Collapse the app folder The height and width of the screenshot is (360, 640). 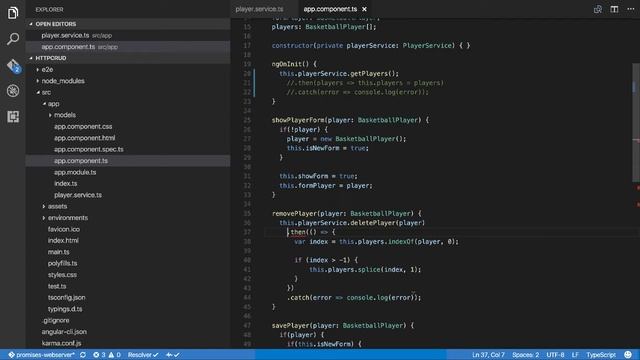coord(128,104)
